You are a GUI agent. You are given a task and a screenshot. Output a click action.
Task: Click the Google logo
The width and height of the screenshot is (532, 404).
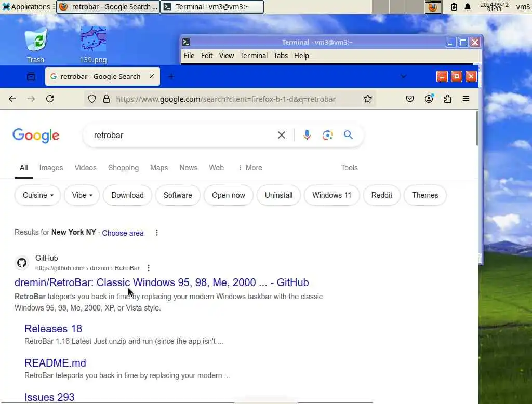point(36,136)
